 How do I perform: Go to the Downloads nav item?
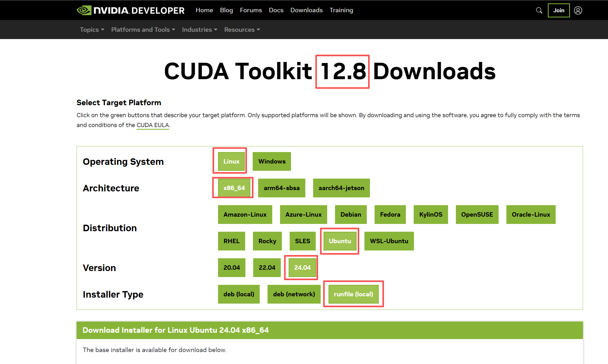[306, 10]
